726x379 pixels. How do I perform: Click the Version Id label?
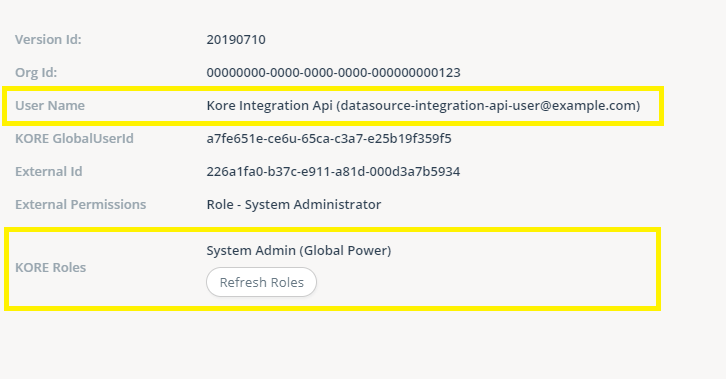click(48, 39)
